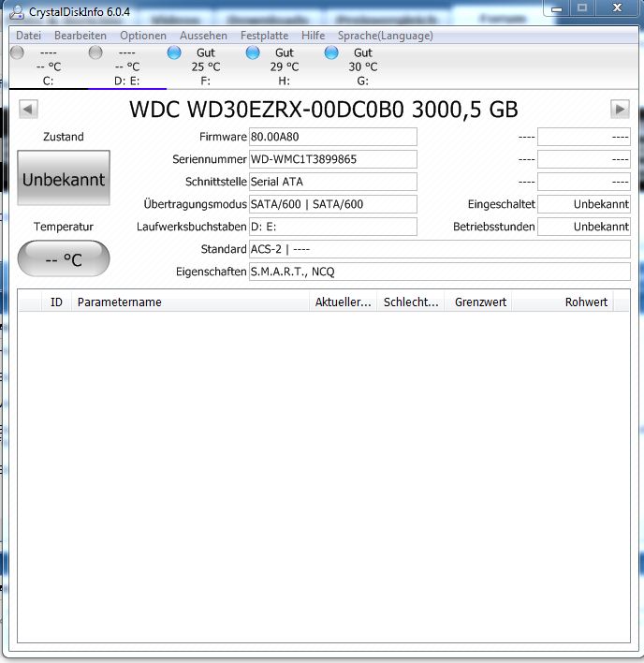The width and height of the screenshot is (644, 663).
Task: Click the Eigenschaften field S.M.A.R.T., NCQ
Action: coord(440,272)
